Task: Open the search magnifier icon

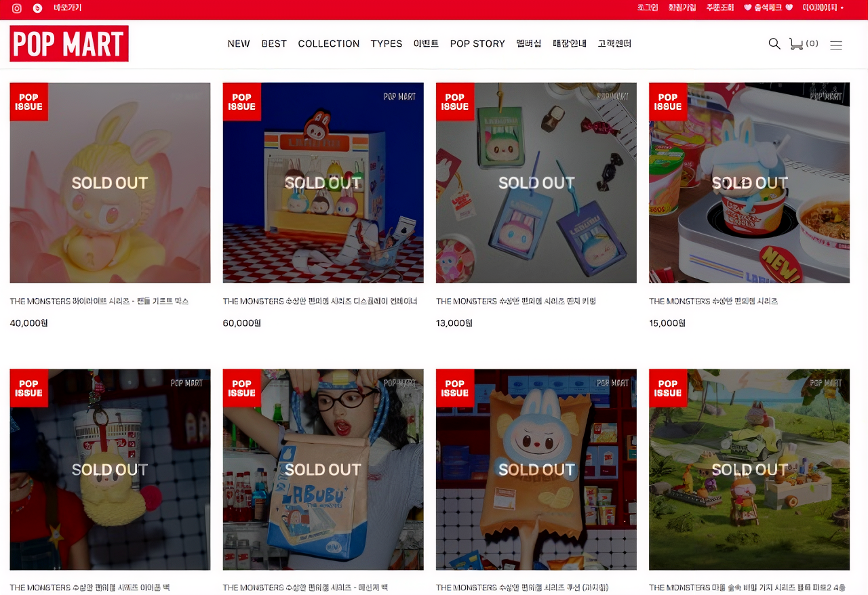Action: pos(774,43)
